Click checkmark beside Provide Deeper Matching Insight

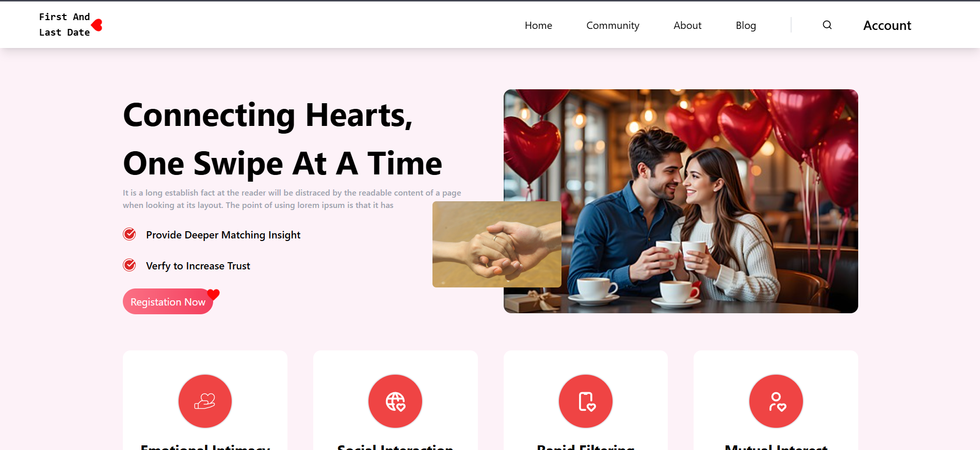click(x=130, y=234)
